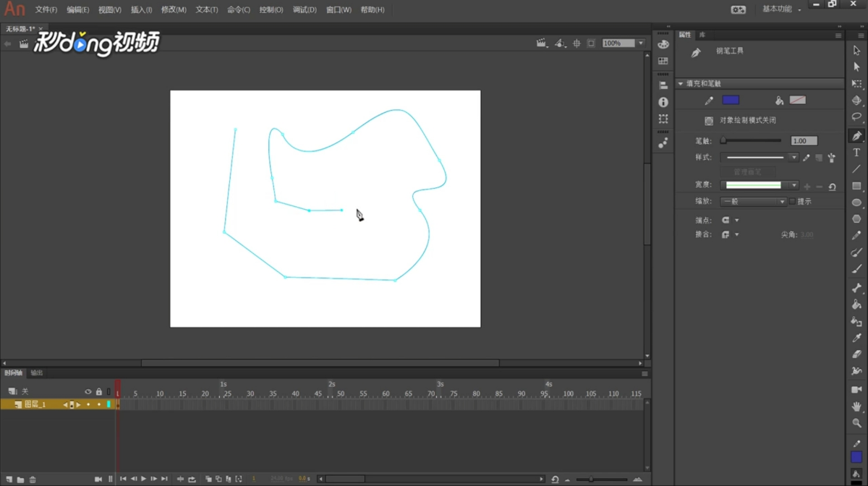Click the play button in timeline
This screenshot has height=486, width=868.
(x=143, y=479)
